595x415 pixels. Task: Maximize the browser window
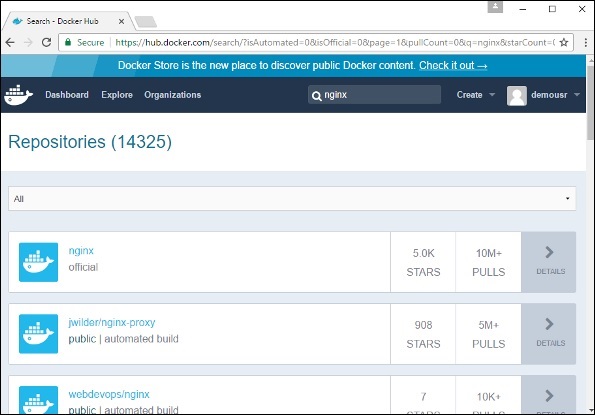pyautogui.click(x=552, y=9)
